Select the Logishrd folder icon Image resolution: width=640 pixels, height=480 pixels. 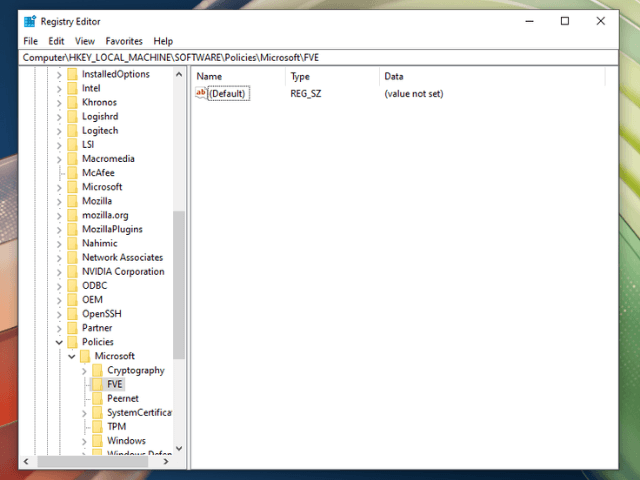[x=72, y=116]
